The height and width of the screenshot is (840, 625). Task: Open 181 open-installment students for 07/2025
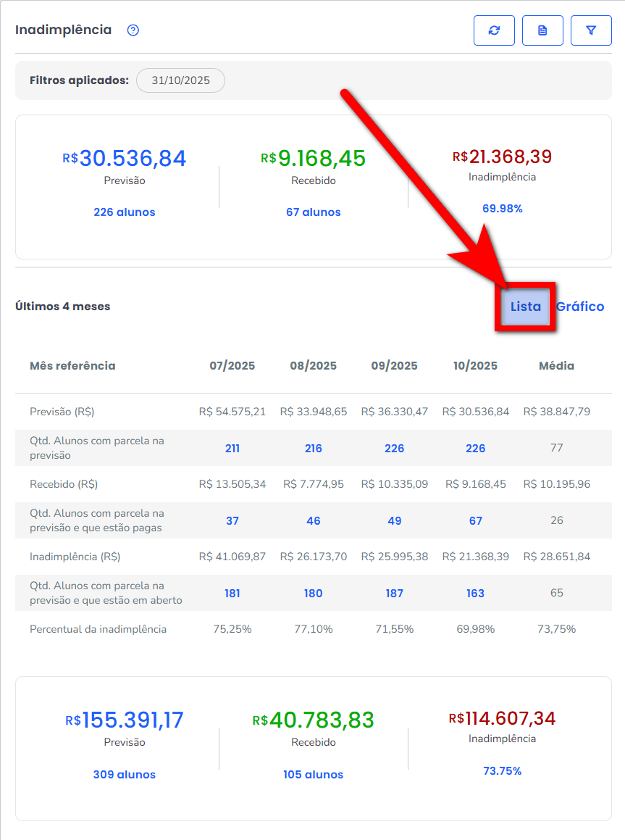[x=232, y=594]
